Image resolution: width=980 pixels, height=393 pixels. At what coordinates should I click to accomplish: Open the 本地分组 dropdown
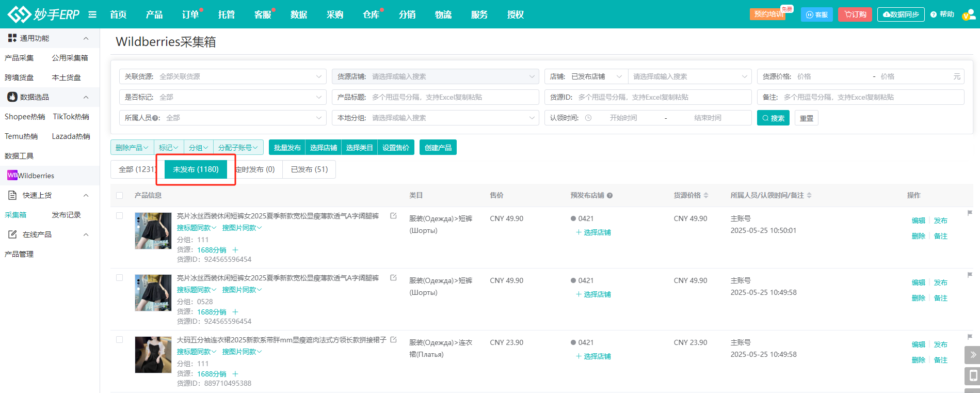coord(435,118)
